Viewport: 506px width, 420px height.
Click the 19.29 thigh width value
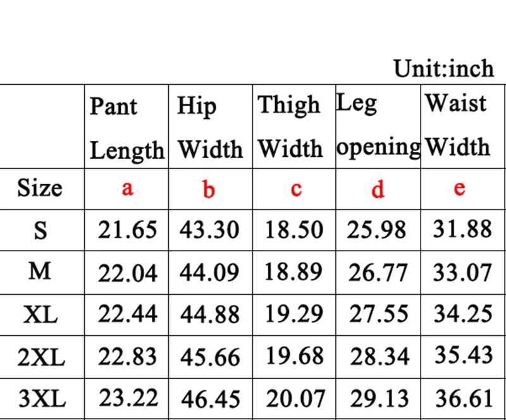[x=294, y=314]
